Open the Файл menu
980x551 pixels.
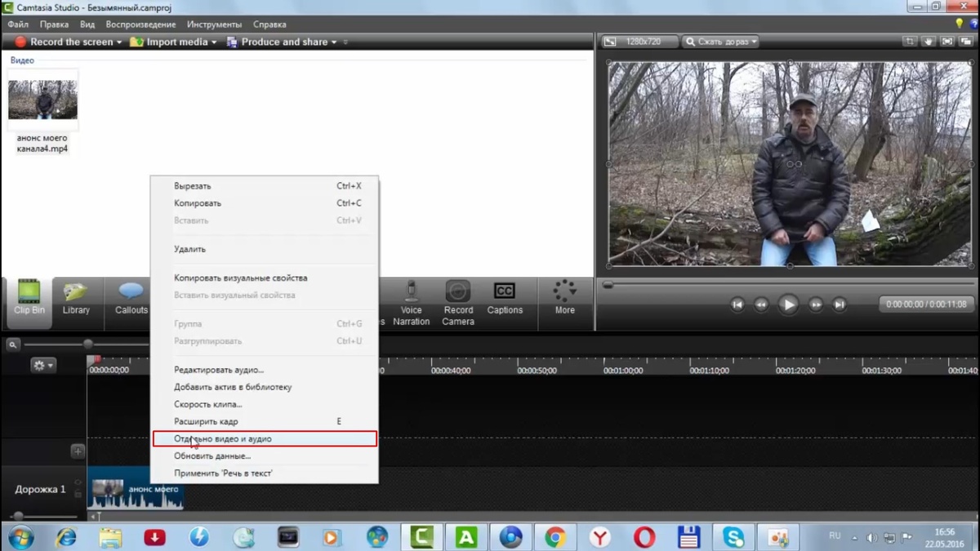[x=18, y=24]
